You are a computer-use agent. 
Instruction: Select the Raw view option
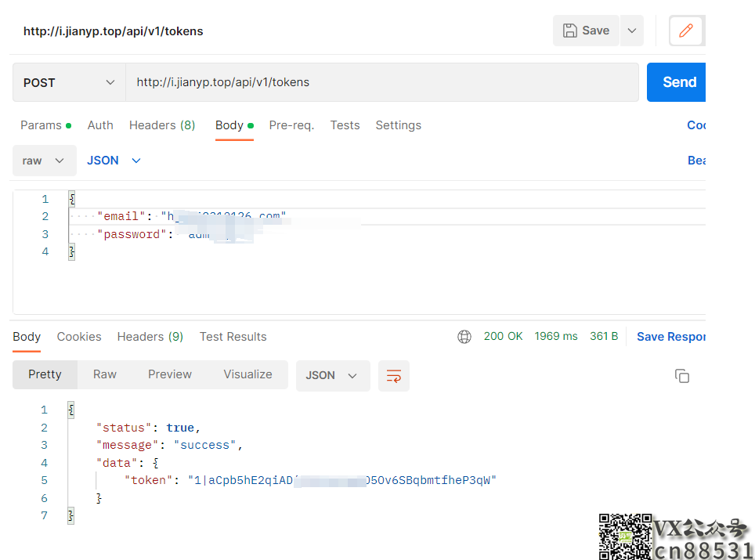(x=104, y=374)
